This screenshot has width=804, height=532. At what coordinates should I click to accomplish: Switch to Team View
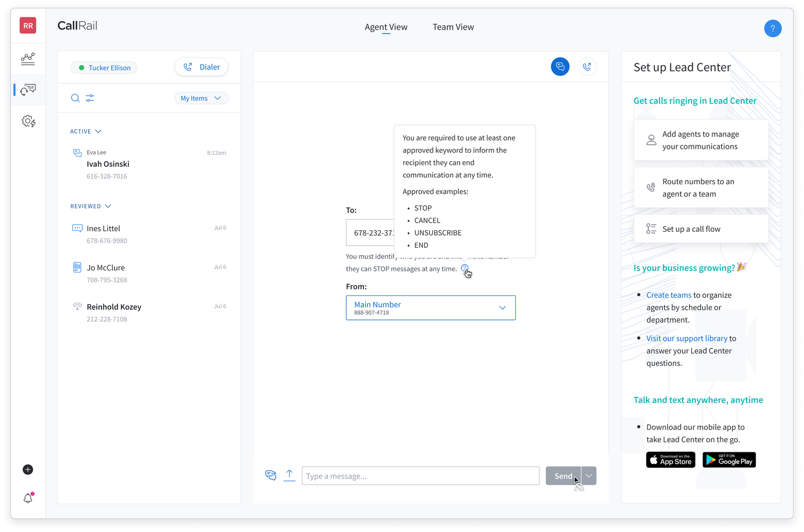click(453, 27)
